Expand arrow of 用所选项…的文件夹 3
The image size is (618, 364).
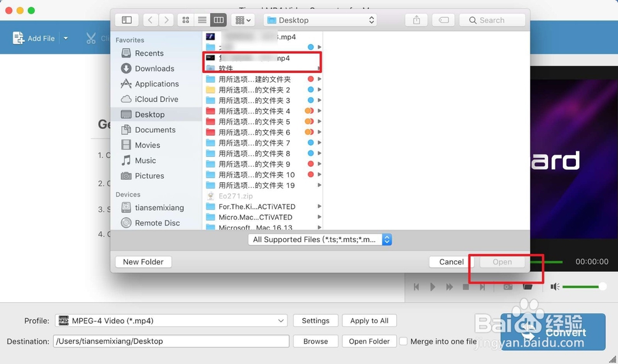tap(320, 101)
